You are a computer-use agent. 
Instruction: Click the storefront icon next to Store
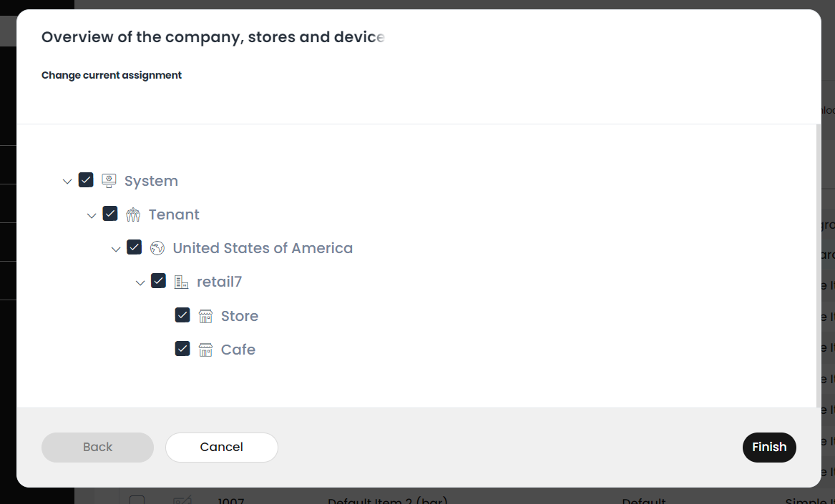205,316
